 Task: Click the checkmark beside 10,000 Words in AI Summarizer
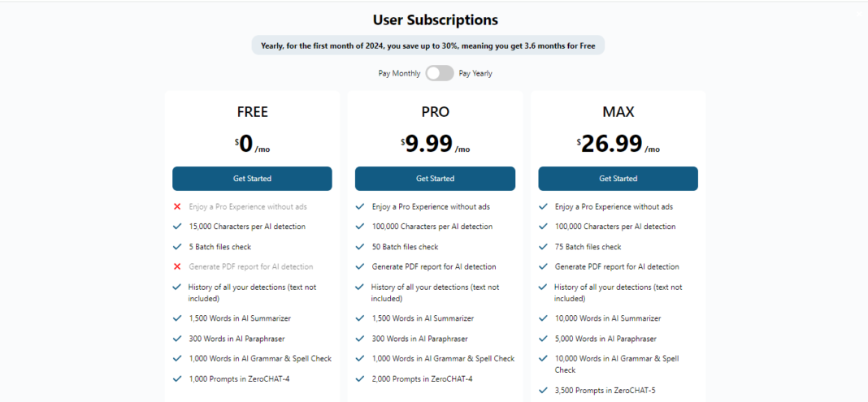tap(543, 318)
